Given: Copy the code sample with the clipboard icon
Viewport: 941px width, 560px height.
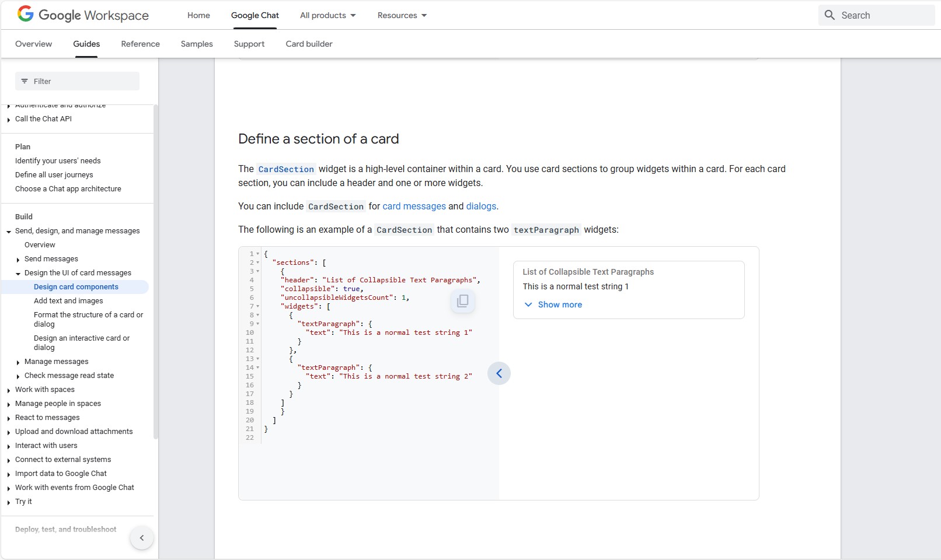Looking at the screenshot, I should 462,300.
